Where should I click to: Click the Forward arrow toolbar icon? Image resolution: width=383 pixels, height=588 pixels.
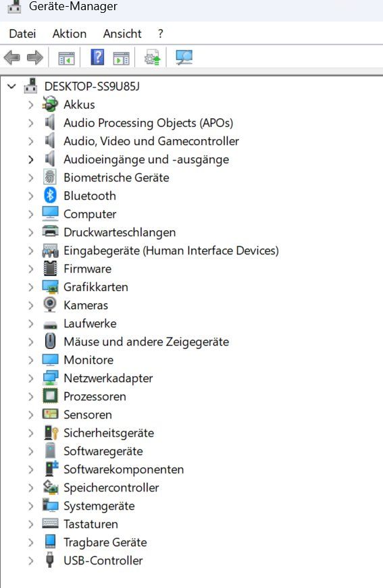point(35,58)
